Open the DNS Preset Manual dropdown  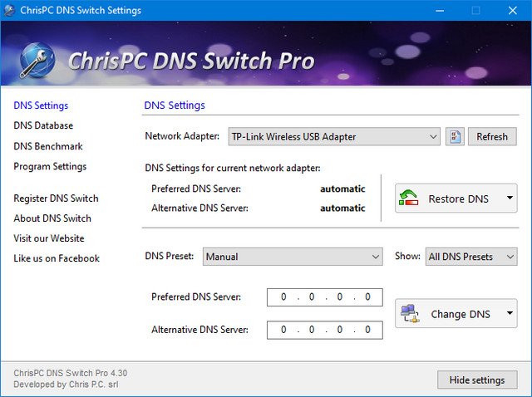293,257
